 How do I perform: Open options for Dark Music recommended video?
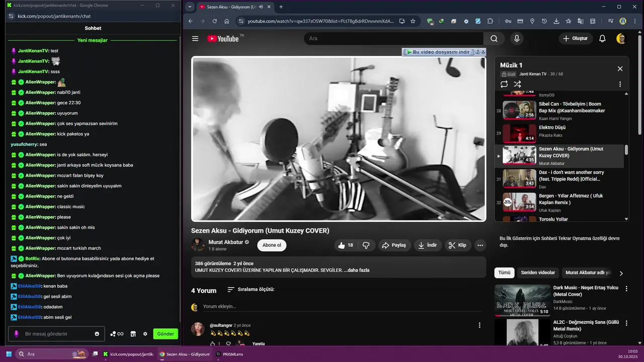pyautogui.click(x=626, y=289)
